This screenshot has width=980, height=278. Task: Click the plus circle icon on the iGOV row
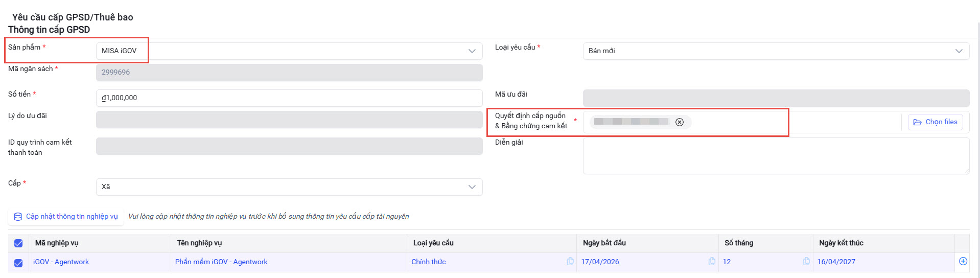pyautogui.click(x=963, y=262)
